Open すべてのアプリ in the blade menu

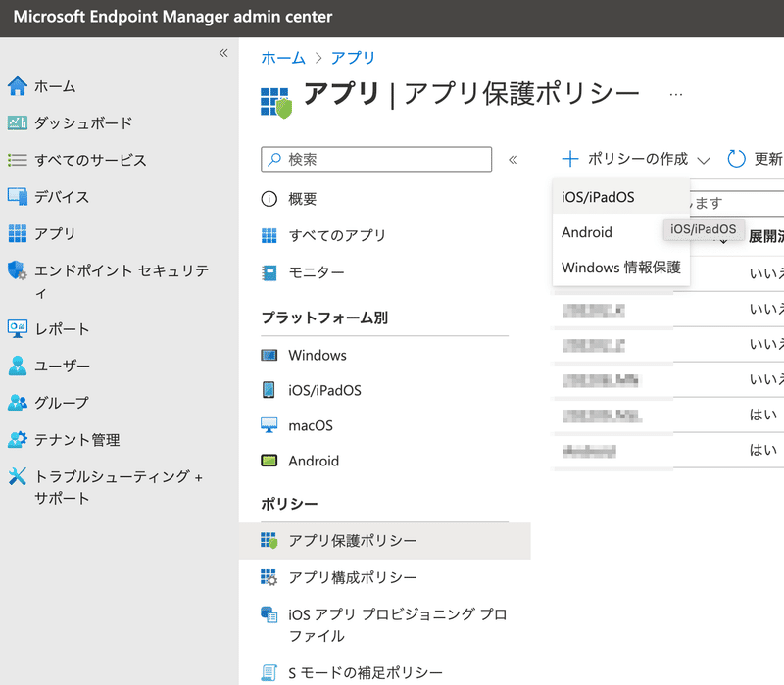click(323, 235)
